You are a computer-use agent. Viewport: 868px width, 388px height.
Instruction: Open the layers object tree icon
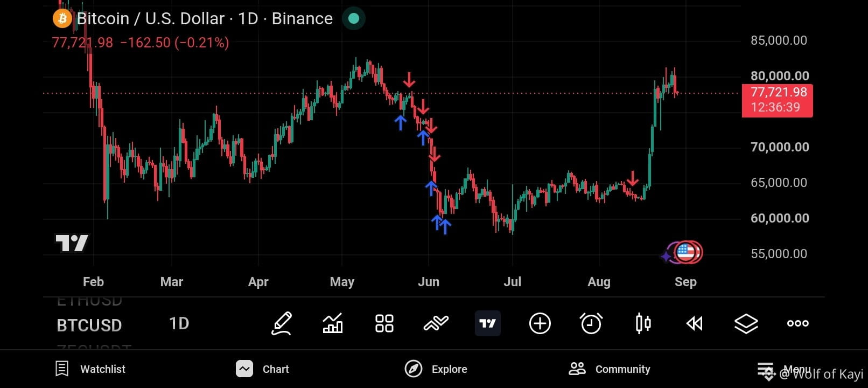[x=746, y=323]
